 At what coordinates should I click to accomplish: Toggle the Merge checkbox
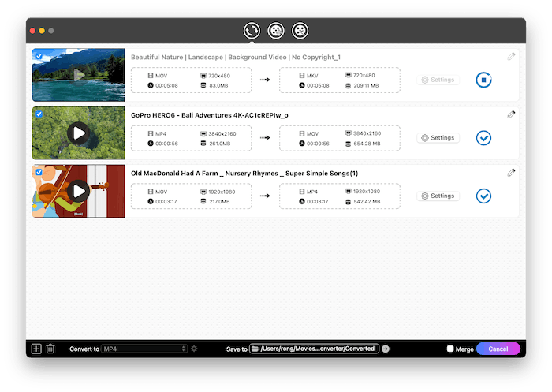pos(450,349)
